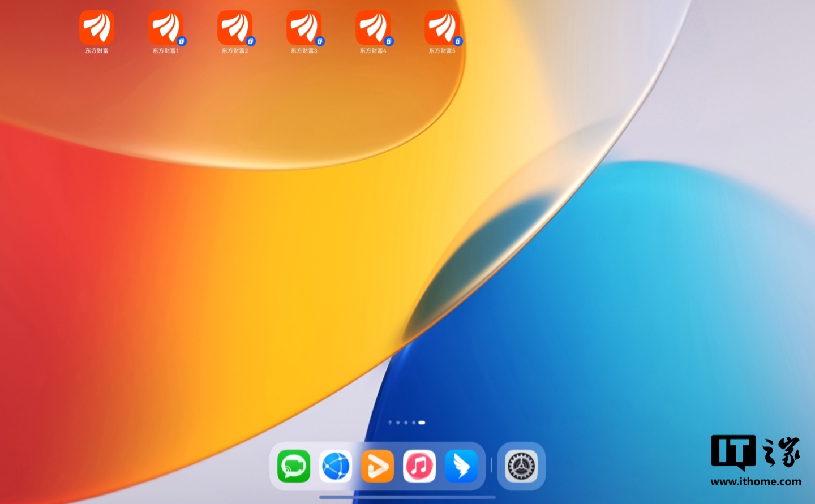The width and height of the screenshot is (815, 504).
Task: Jump to the second page indicator dot
Action: pyautogui.click(x=398, y=423)
